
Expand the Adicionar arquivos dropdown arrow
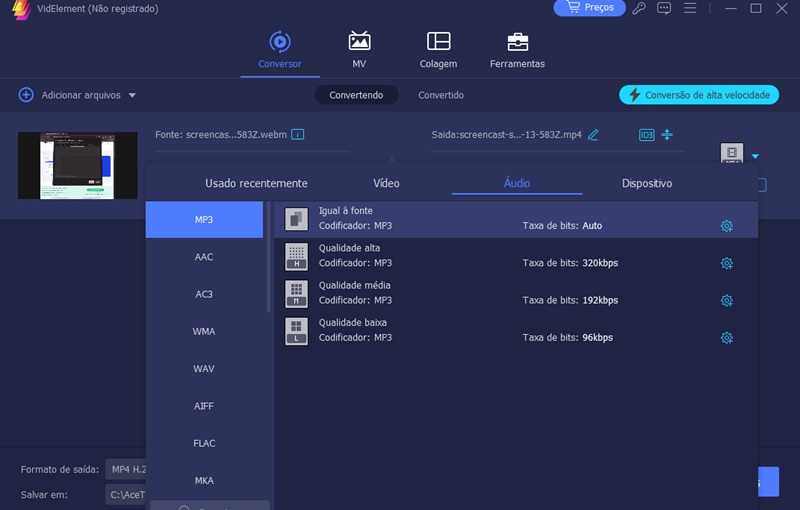pyautogui.click(x=132, y=95)
